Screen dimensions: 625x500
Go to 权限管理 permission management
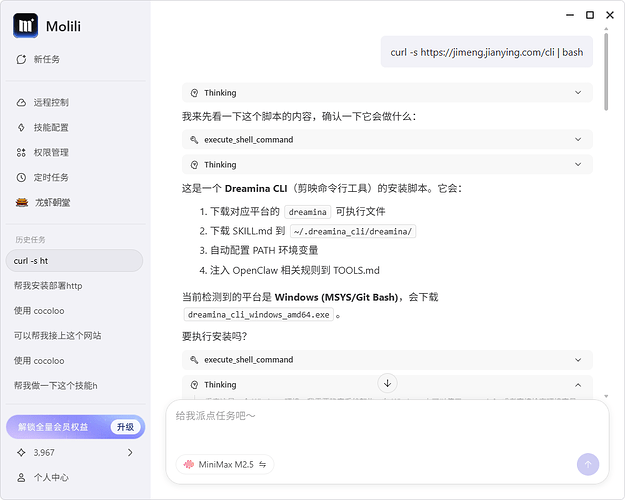tap(49, 152)
